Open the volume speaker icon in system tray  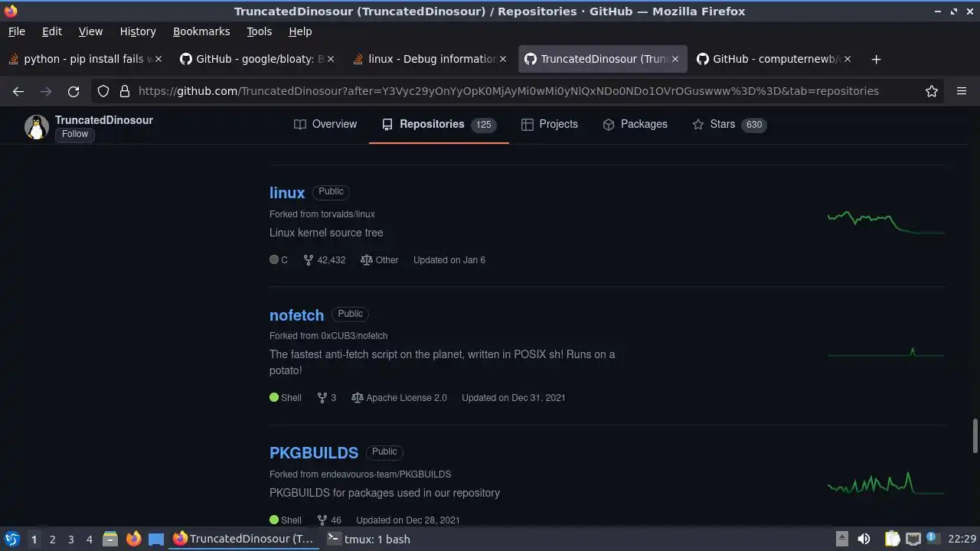coord(864,540)
